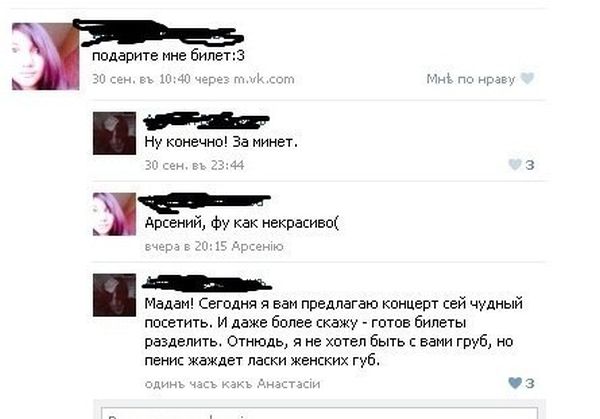The width and height of the screenshot is (600, 419).
Task: Follow the "Арсенію" reply-to link
Action: tap(258, 246)
